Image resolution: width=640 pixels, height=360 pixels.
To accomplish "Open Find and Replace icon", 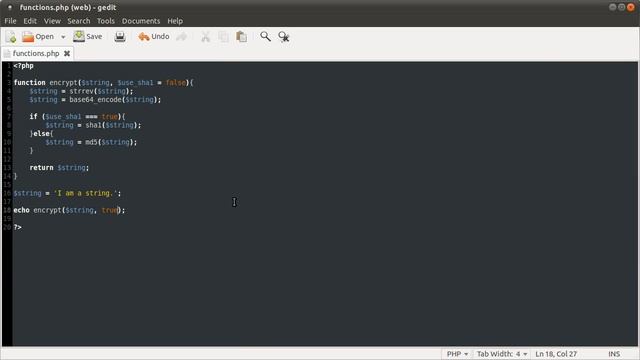I will pos(284,37).
